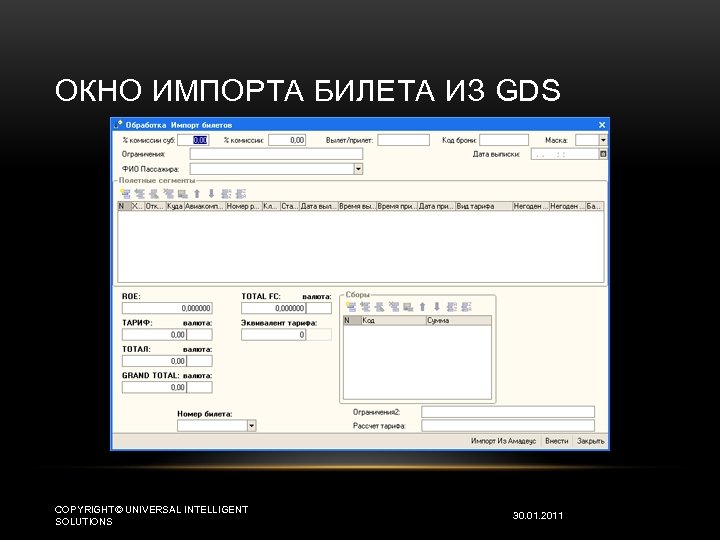Click the Вылет/прилет input field
The image size is (720, 540).
pyautogui.click(x=404, y=140)
